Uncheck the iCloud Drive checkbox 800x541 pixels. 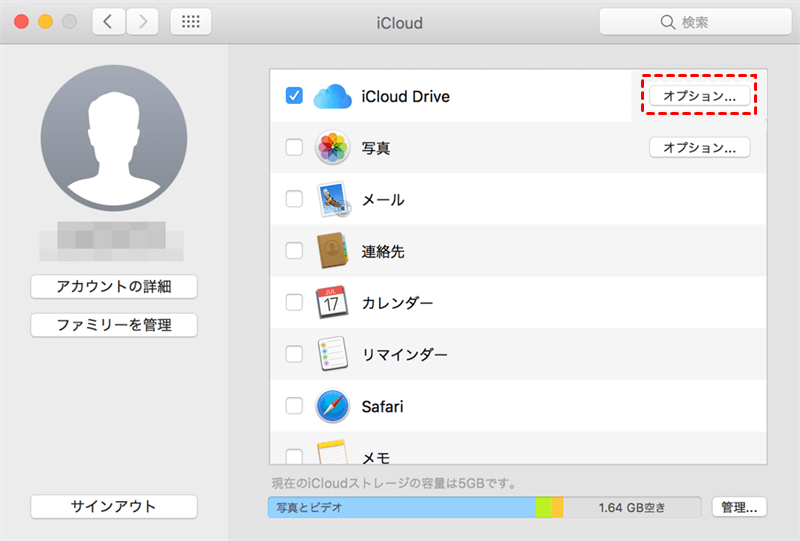(x=294, y=96)
